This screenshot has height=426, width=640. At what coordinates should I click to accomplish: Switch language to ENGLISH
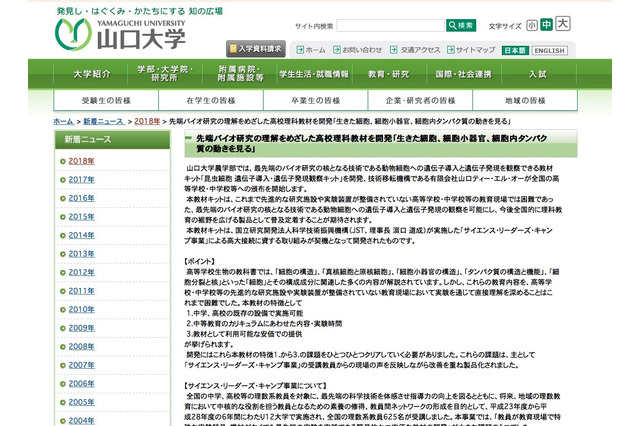[549, 50]
